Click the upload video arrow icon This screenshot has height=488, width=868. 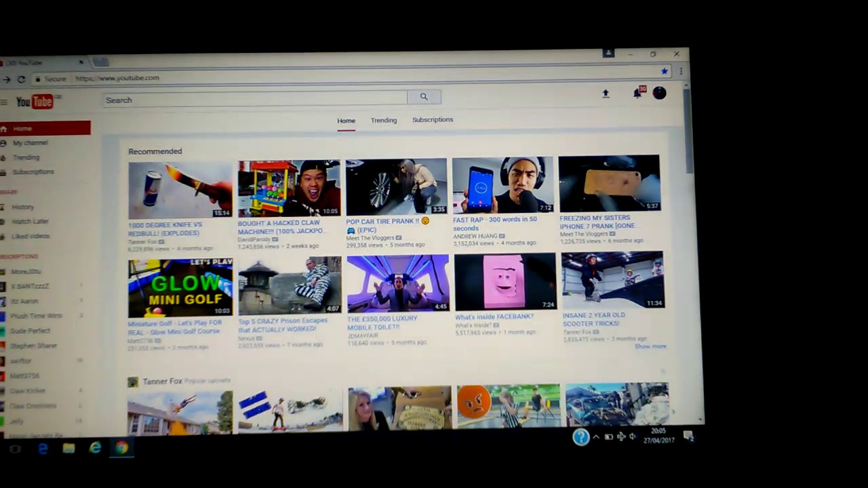coord(606,94)
